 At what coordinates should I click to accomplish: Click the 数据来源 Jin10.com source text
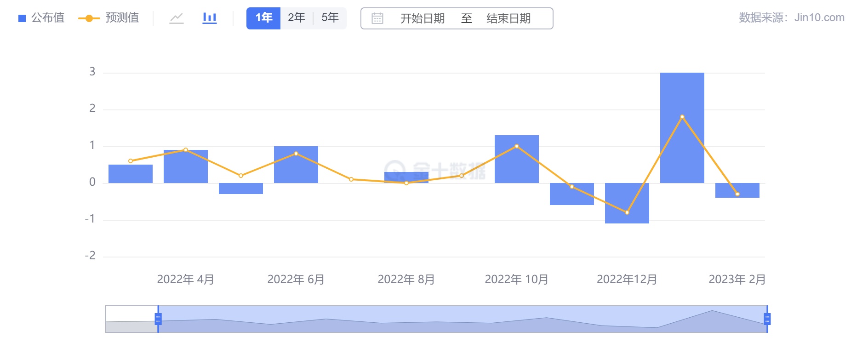click(791, 18)
